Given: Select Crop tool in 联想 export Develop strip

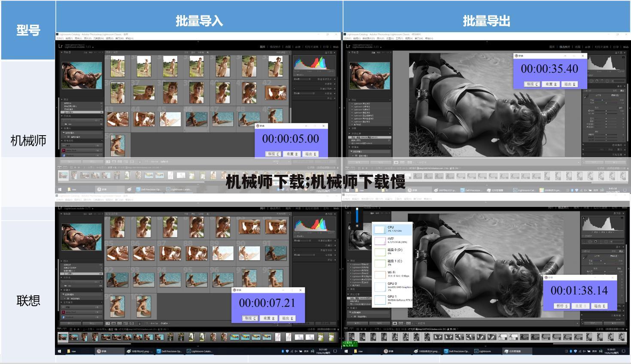Looking at the screenshot, I should click(x=585, y=242).
